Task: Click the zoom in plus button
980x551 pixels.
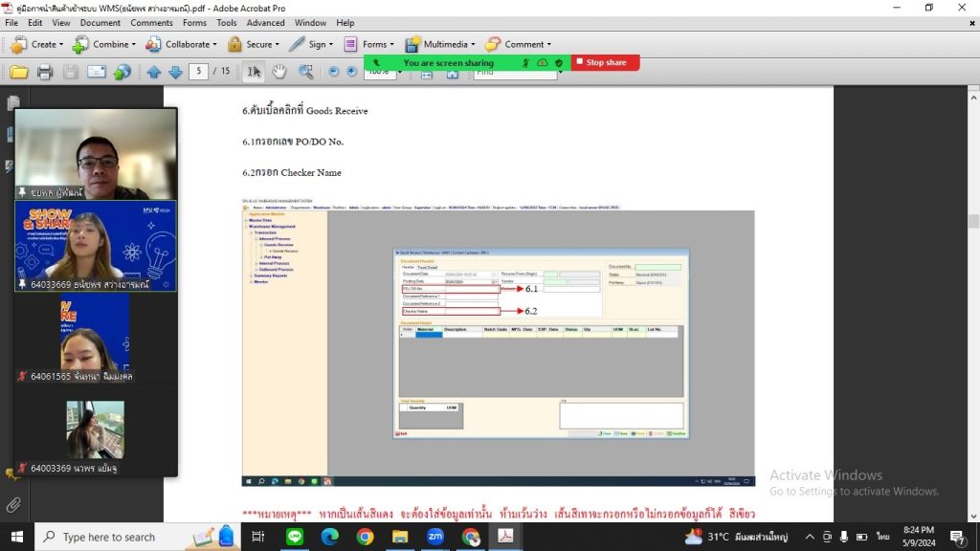Action: click(x=352, y=72)
